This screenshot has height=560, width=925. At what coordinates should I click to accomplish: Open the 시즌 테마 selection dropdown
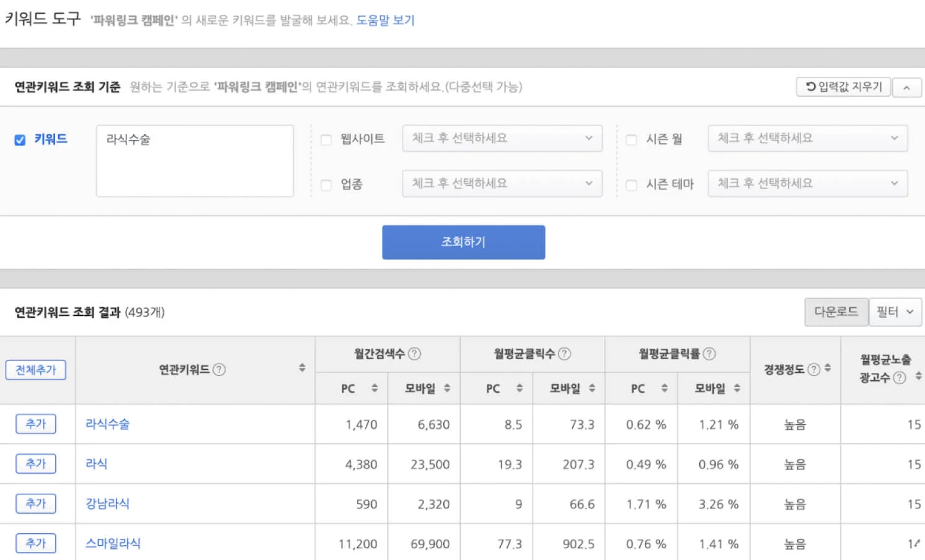tap(808, 183)
